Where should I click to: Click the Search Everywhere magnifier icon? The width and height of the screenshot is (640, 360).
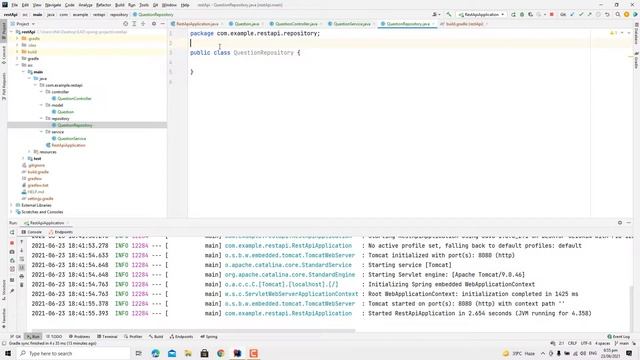618,15
